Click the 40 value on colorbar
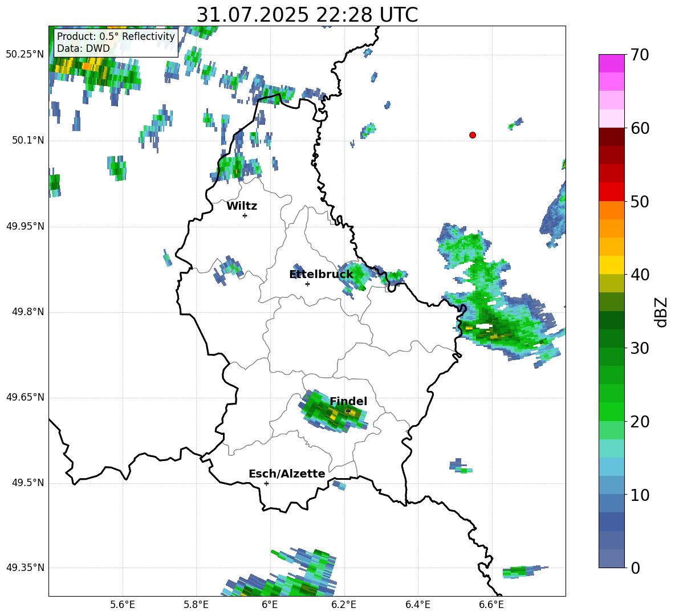The height and width of the screenshot is (616, 675). (640, 275)
